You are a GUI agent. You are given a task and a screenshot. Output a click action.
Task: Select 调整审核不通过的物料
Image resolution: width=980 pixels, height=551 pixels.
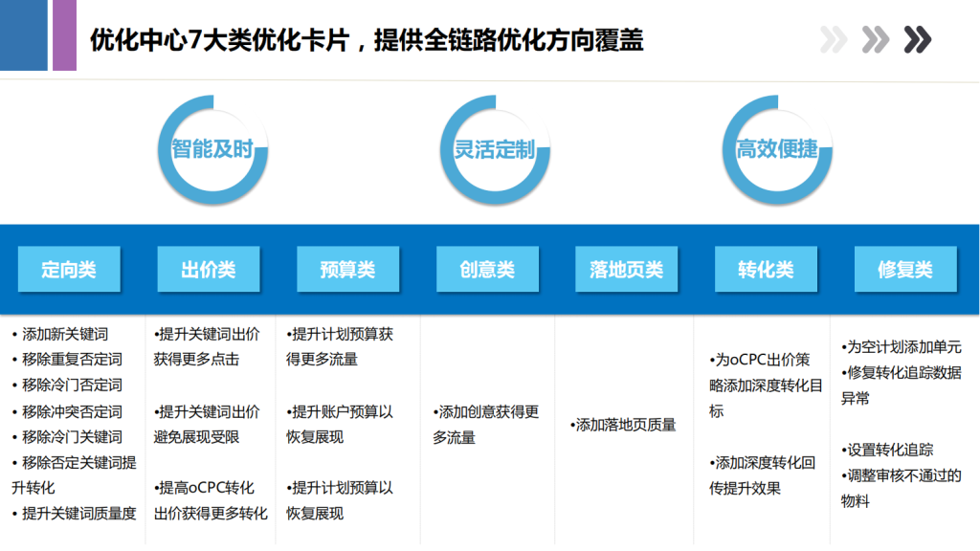pos(902,489)
